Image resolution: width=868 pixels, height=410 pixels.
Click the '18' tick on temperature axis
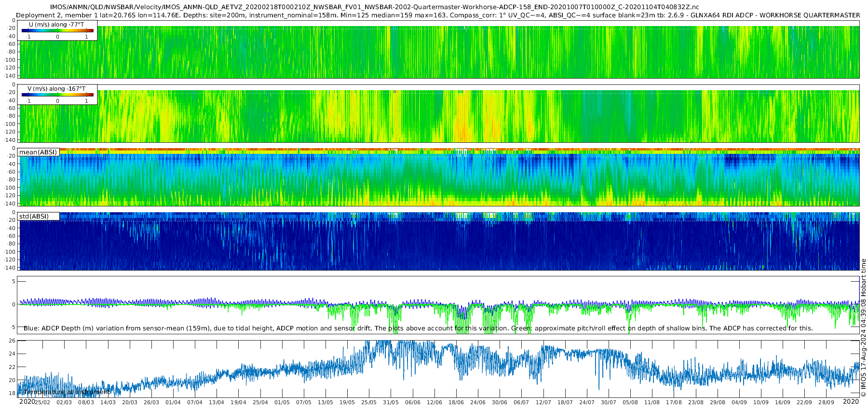coord(13,394)
